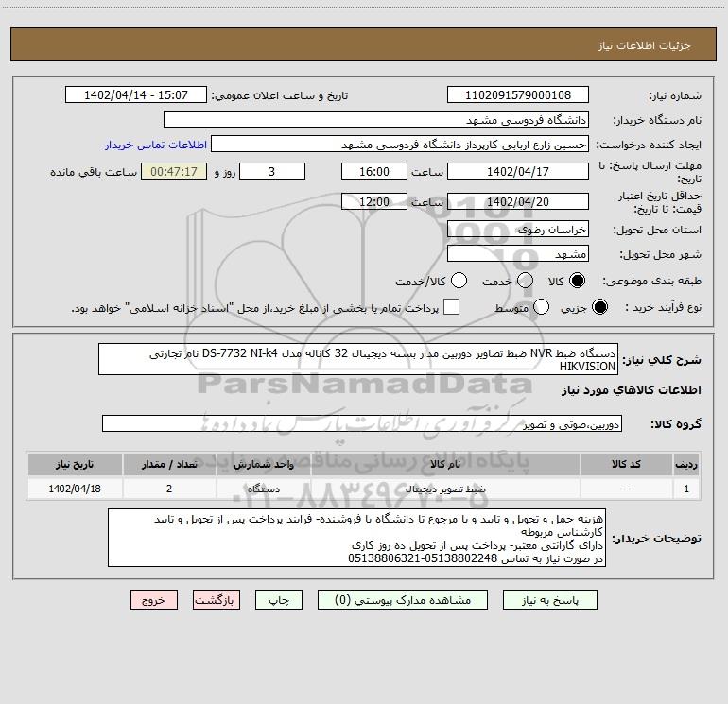Click the خروج exit button
728x704 pixels.
(154, 600)
